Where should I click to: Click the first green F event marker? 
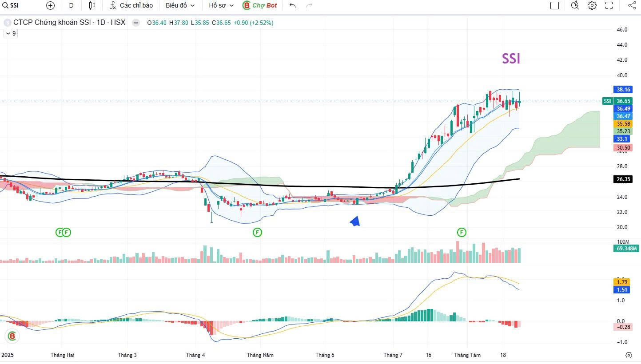point(60,232)
